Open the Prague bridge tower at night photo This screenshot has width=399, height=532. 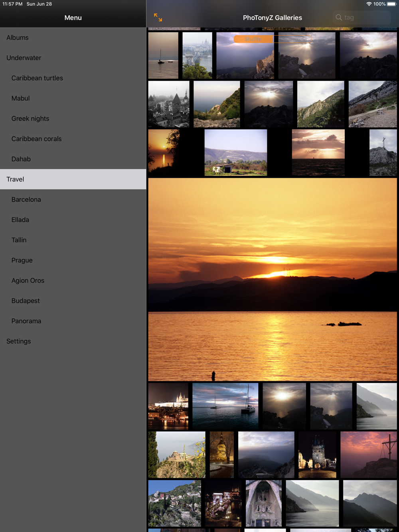(318, 455)
